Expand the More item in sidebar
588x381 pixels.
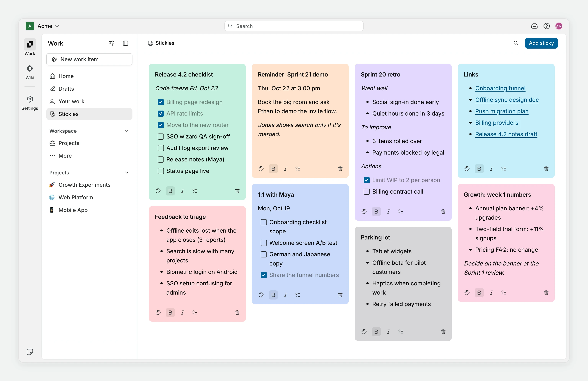tap(89, 156)
